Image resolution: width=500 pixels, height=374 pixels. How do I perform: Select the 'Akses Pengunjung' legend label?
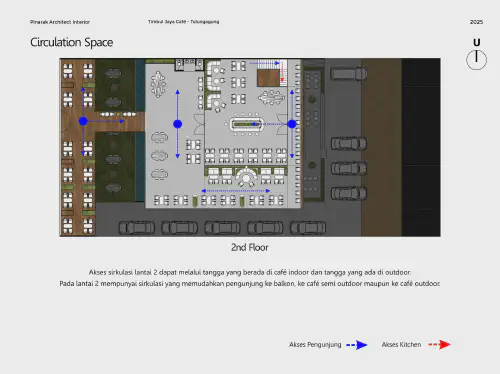point(315,345)
